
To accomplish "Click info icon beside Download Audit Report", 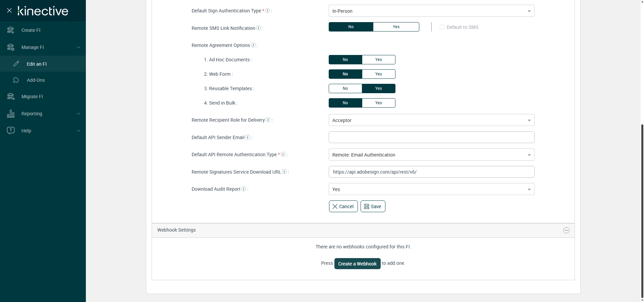I will (x=244, y=189).
